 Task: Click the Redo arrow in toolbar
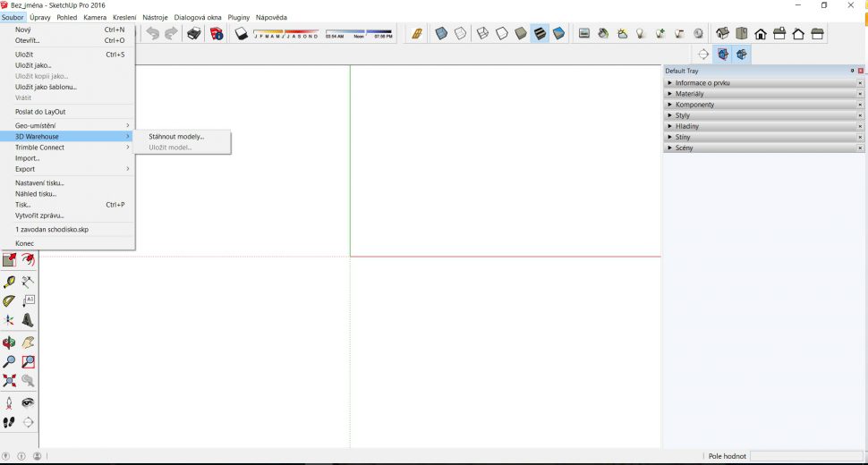171,34
